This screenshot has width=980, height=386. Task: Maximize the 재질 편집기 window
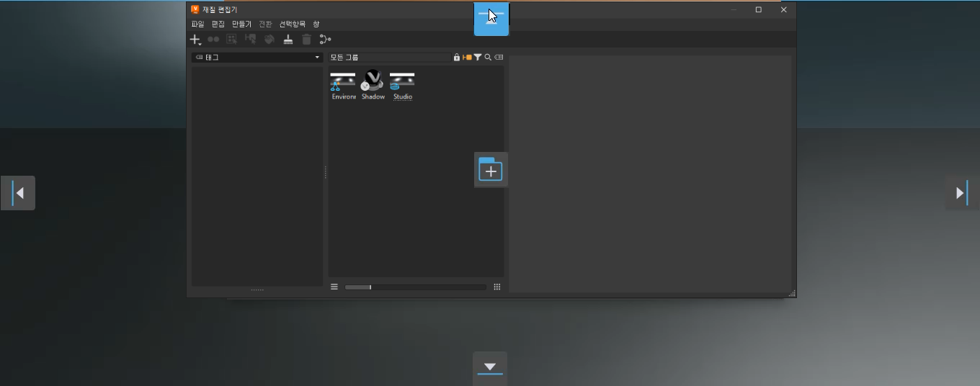pyautogui.click(x=758, y=10)
